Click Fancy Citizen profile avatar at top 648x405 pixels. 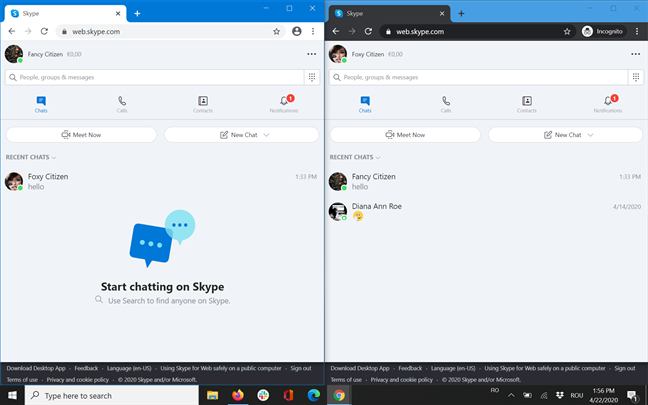[x=14, y=54]
